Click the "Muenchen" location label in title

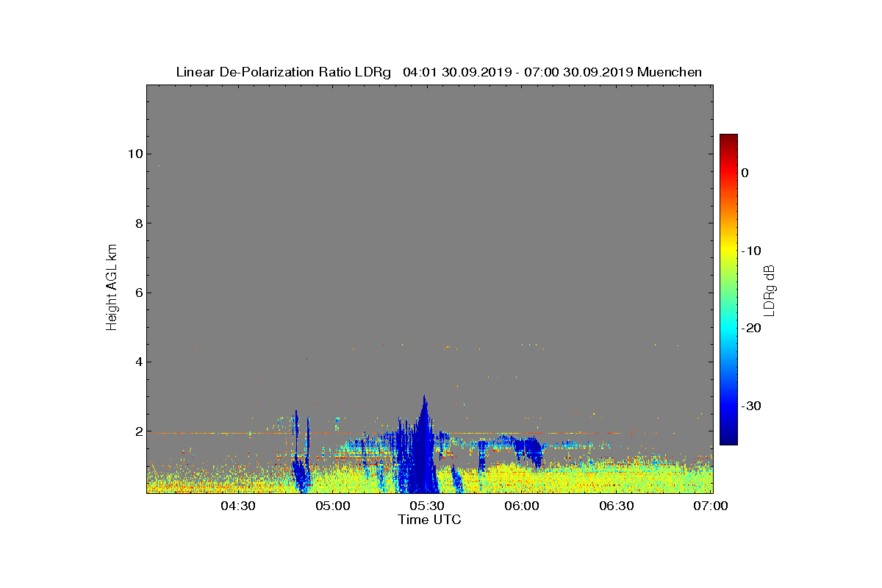click(x=670, y=72)
